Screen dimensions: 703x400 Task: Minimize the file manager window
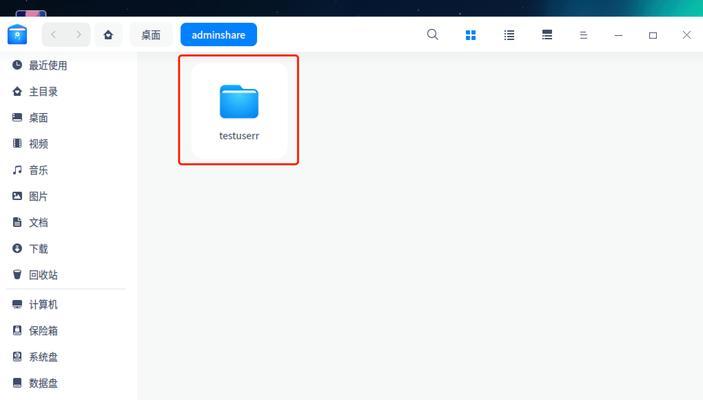click(618, 35)
